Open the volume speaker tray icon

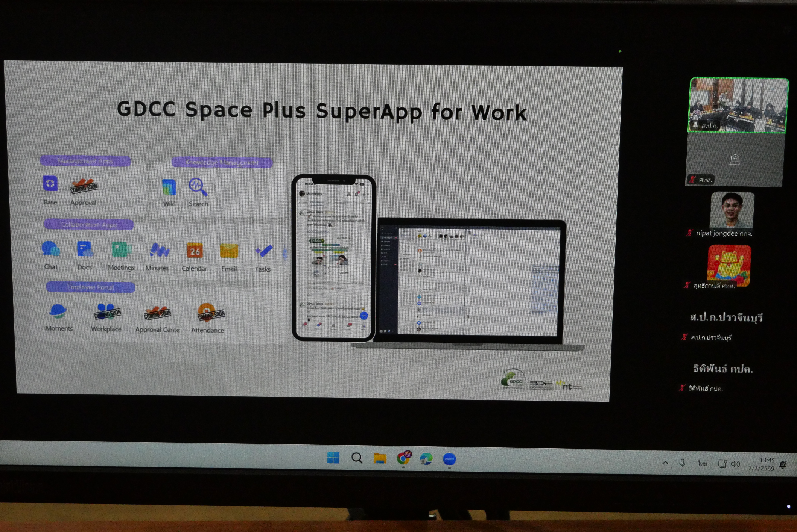coord(736,464)
